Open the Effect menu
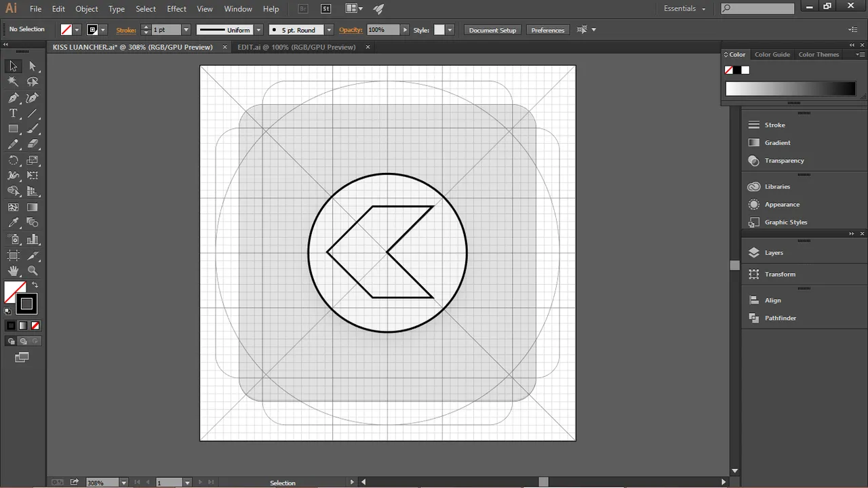This screenshot has height=488, width=868. pyautogui.click(x=176, y=9)
